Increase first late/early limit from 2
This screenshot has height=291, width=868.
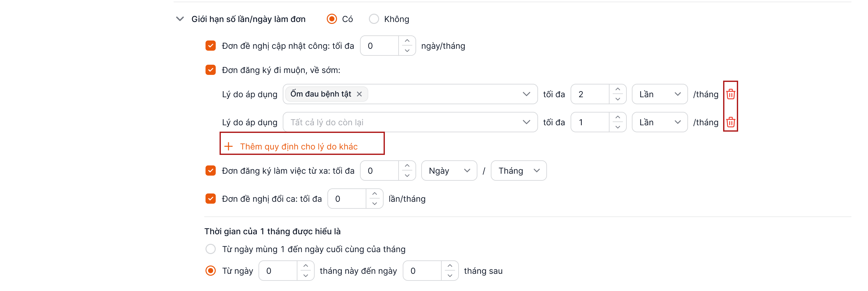617,89
